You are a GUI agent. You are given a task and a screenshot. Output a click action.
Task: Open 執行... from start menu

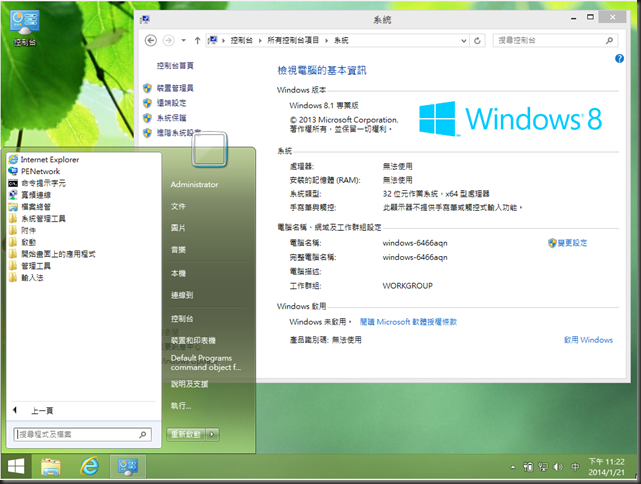tap(181, 406)
